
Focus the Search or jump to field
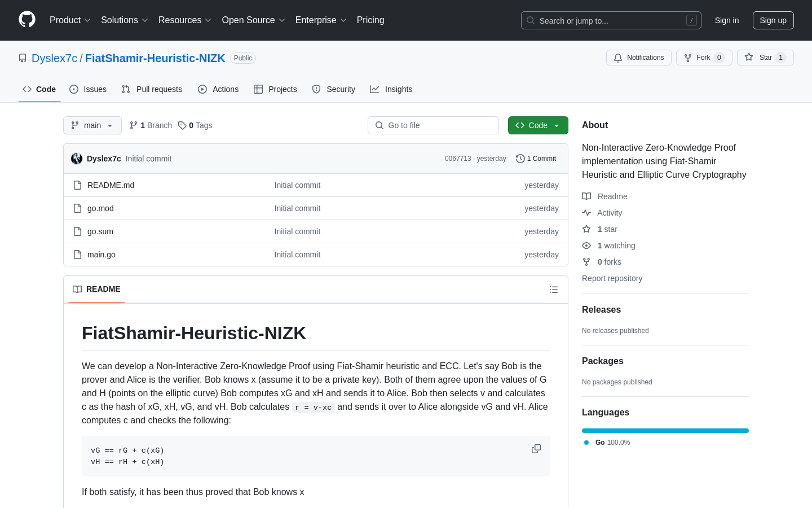coord(611,20)
